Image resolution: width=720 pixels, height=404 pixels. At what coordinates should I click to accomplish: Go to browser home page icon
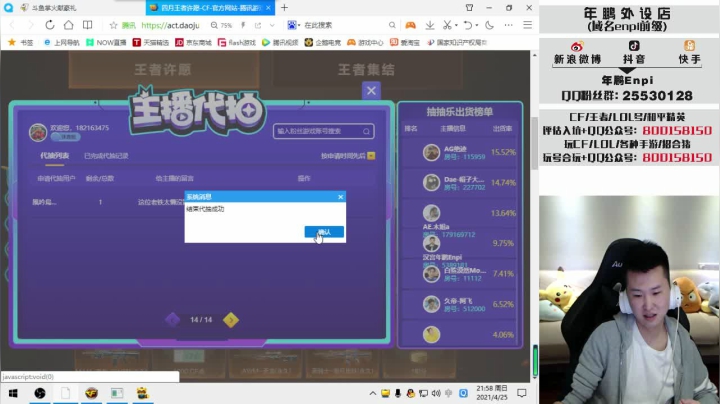click(68, 25)
